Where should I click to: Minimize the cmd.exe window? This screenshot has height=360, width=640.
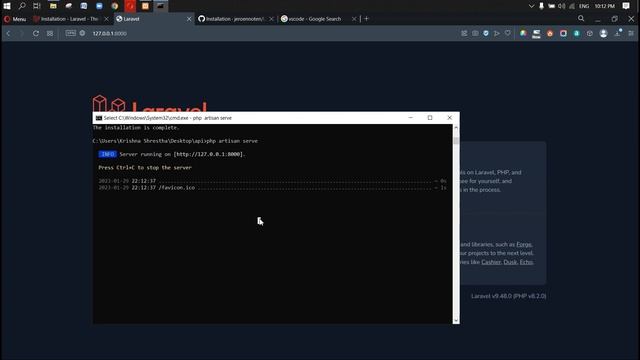411,118
